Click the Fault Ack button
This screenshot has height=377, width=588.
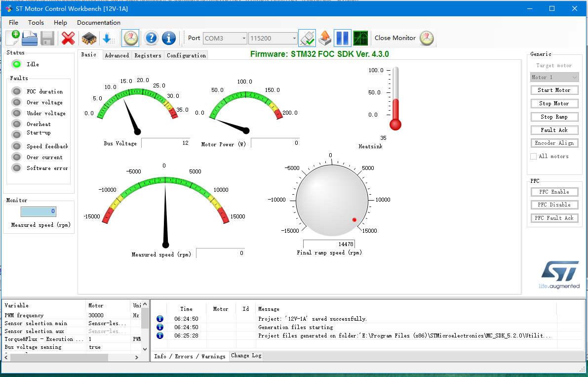[554, 130]
